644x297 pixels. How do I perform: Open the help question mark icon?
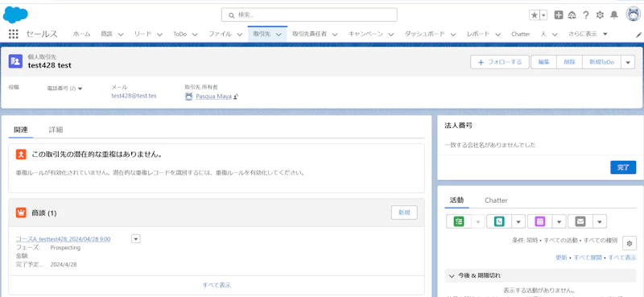(x=586, y=15)
